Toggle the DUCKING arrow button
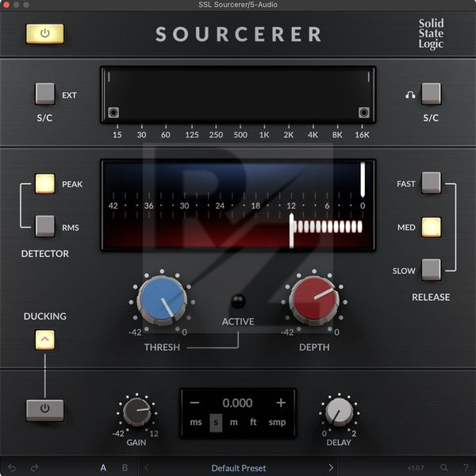 (x=45, y=340)
